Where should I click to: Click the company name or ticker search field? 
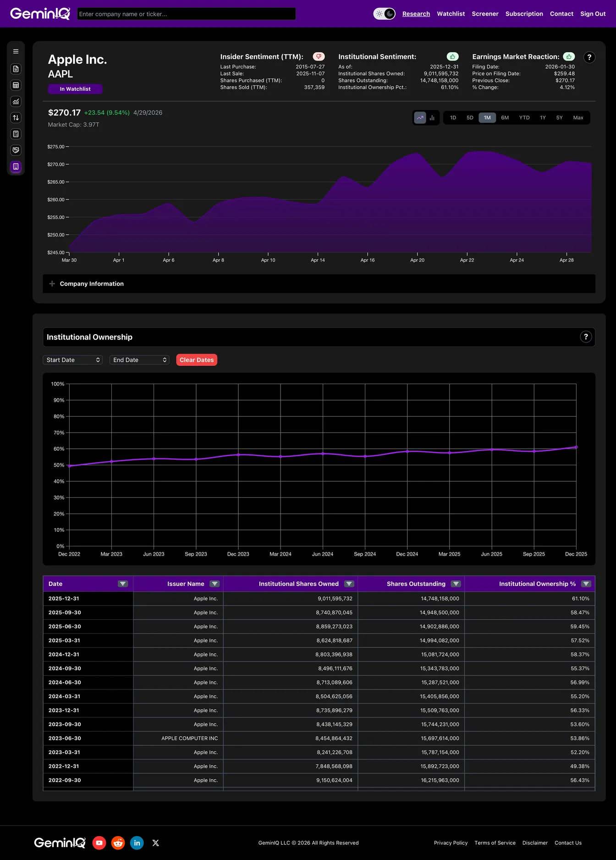coord(187,14)
